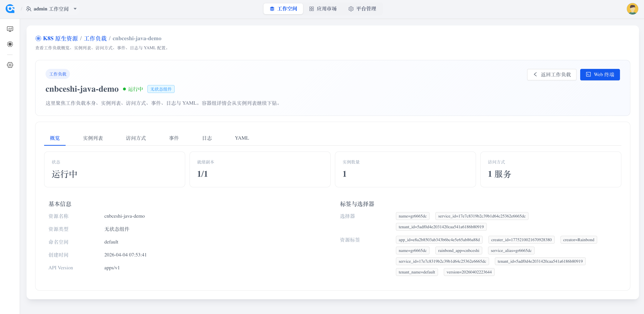Viewport: 644px width, 314px height.
Task: Expand the admin 工作空间 dropdown
Action: tap(75, 9)
